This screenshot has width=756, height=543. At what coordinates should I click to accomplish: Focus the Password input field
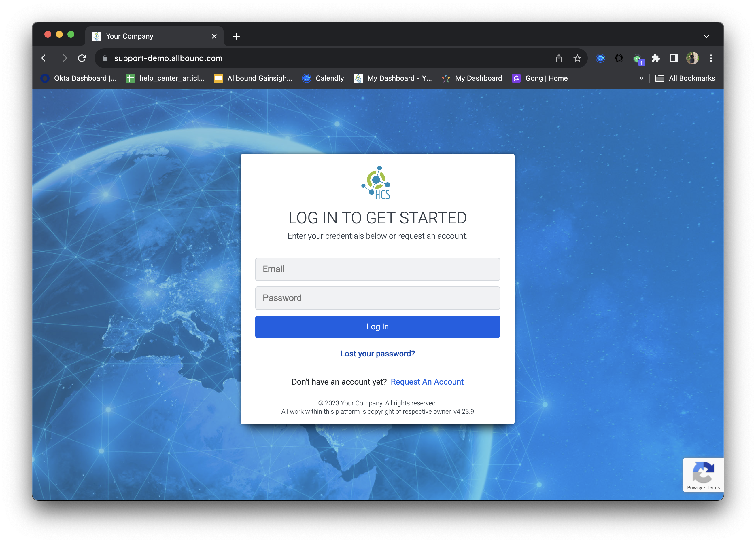[378, 298]
